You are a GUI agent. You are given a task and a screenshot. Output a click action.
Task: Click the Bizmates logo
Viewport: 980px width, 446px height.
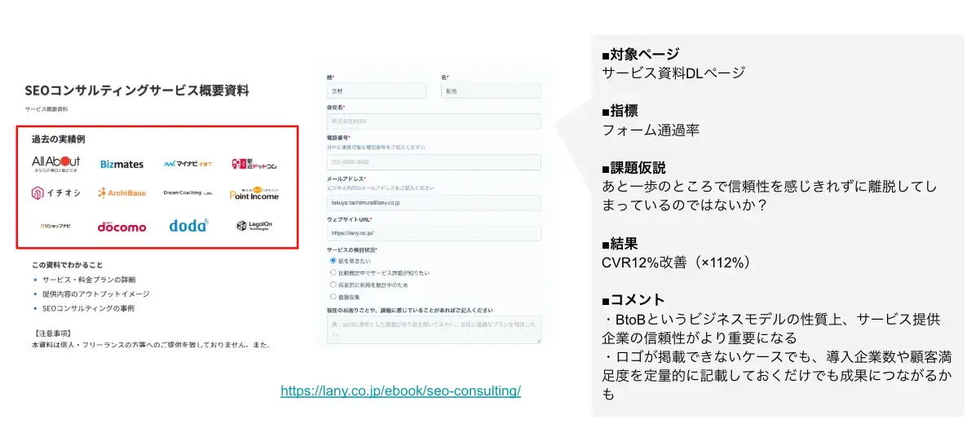coord(121,165)
